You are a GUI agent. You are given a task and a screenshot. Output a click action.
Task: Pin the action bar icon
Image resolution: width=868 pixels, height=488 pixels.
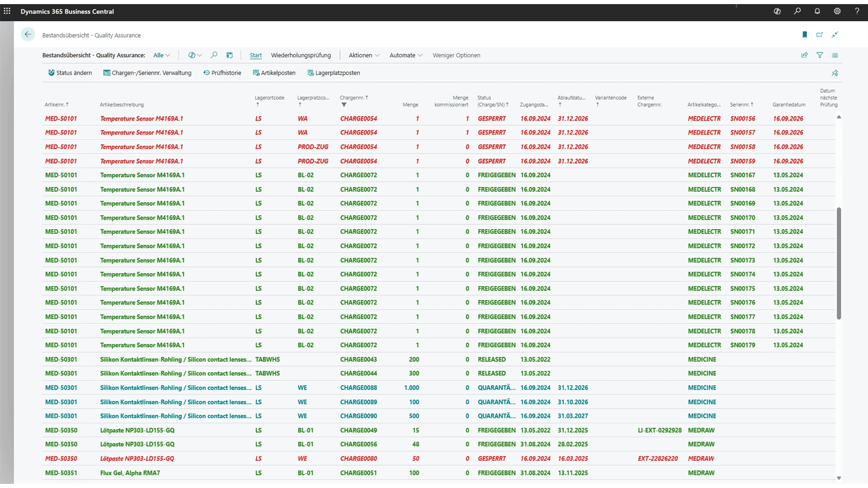pyautogui.click(x=835, y=73)
